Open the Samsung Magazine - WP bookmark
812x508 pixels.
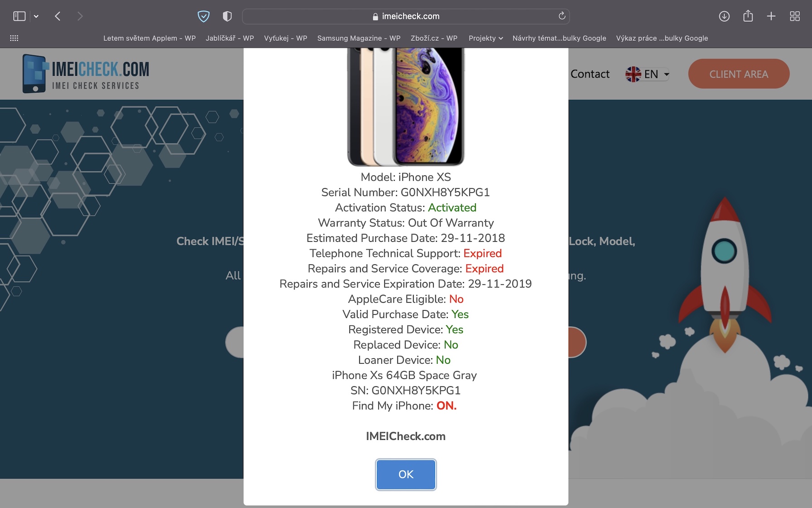(x=359, y=38)
